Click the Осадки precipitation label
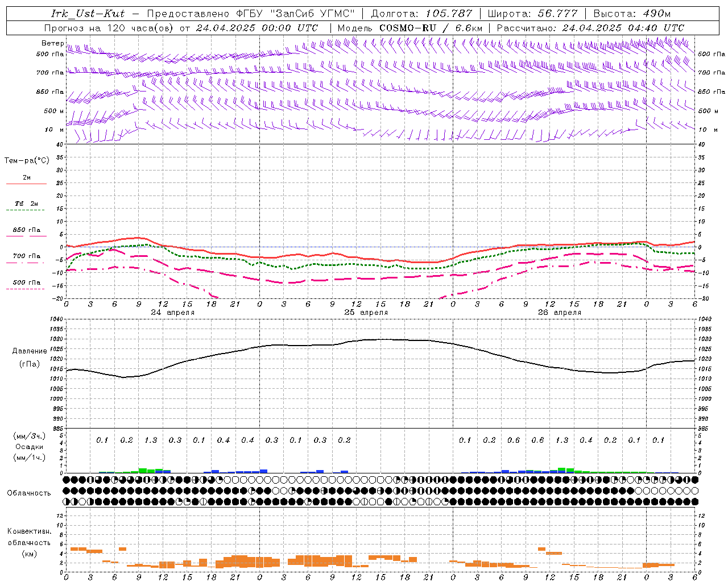This screenshot has height=582, width=728. 29,447
